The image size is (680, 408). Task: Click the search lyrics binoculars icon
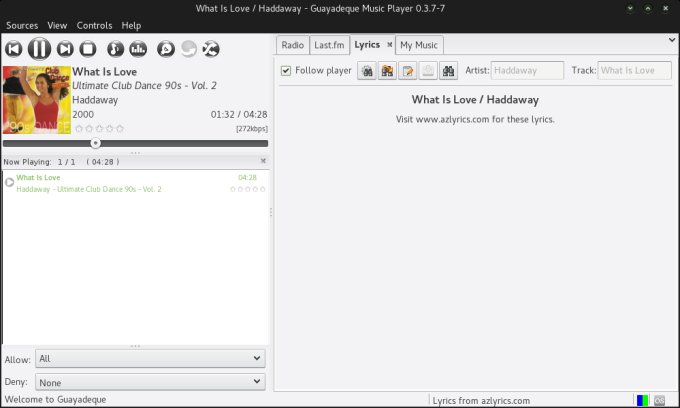448,71
